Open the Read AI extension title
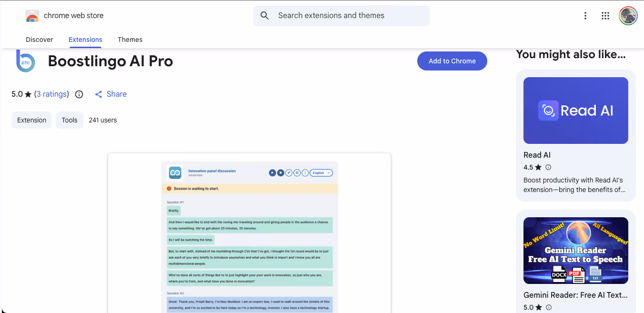 [537, 155]
